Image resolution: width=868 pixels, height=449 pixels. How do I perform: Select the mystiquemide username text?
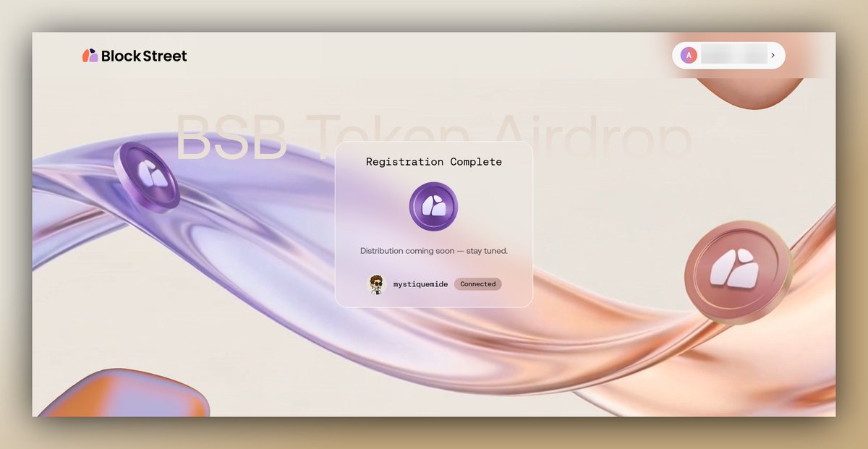(420, 284)
